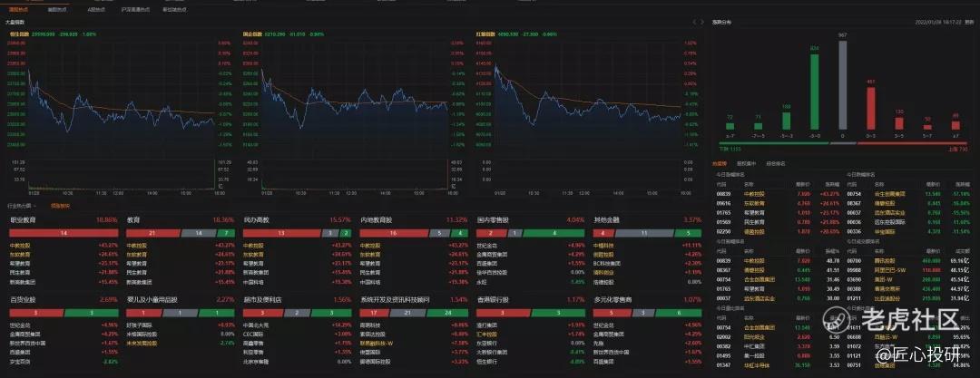980x378 pixels.
Task: Open the 香港银行股 sector card title
Action: pyautogui.click(x=494, y=300)
